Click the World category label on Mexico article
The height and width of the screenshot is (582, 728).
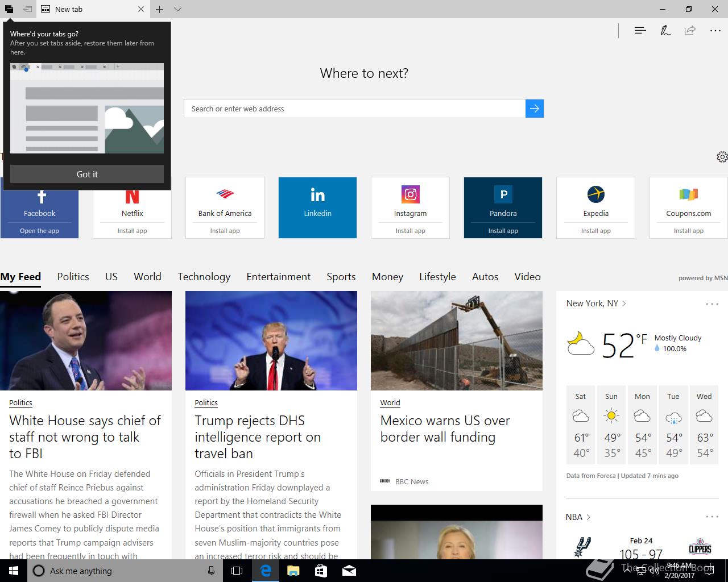tap(390, 402)
